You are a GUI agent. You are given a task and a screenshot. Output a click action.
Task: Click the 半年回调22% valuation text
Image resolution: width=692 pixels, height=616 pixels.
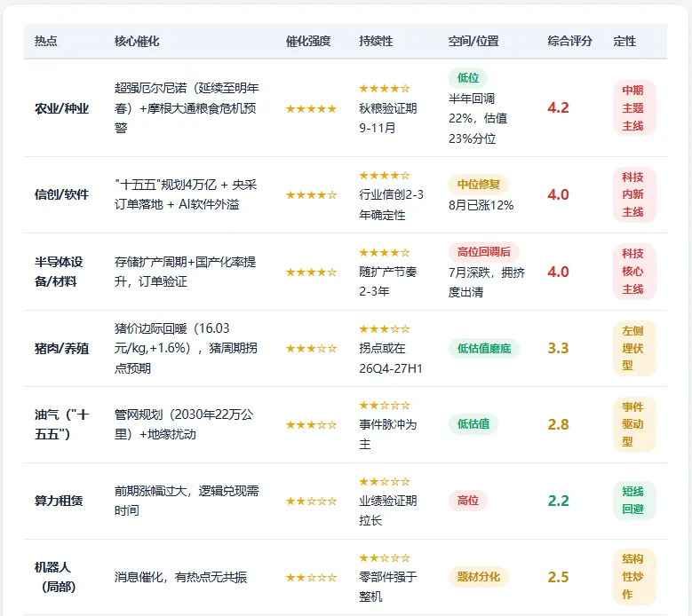pos(478,119)
